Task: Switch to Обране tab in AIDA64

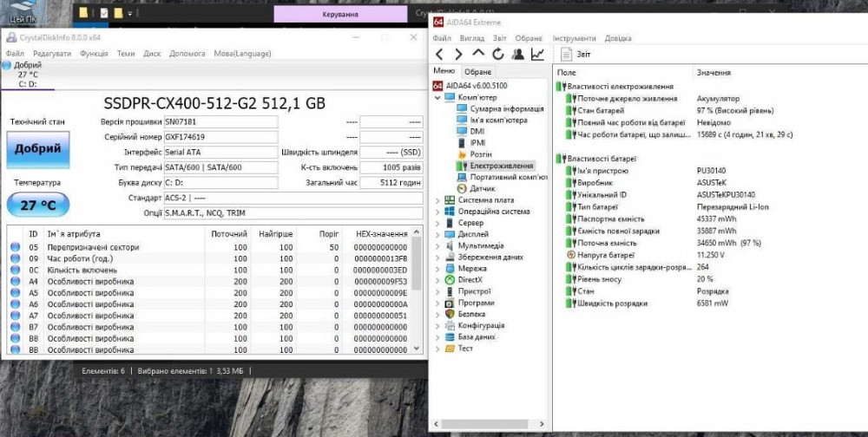Action: click(477, 72)
